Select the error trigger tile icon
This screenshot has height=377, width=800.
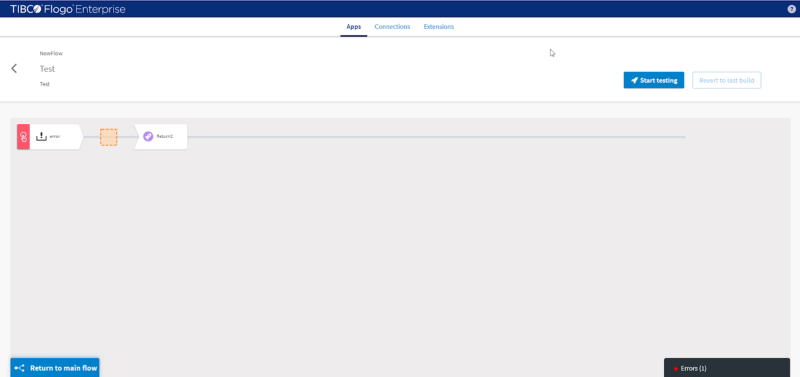tap(41, 137)
